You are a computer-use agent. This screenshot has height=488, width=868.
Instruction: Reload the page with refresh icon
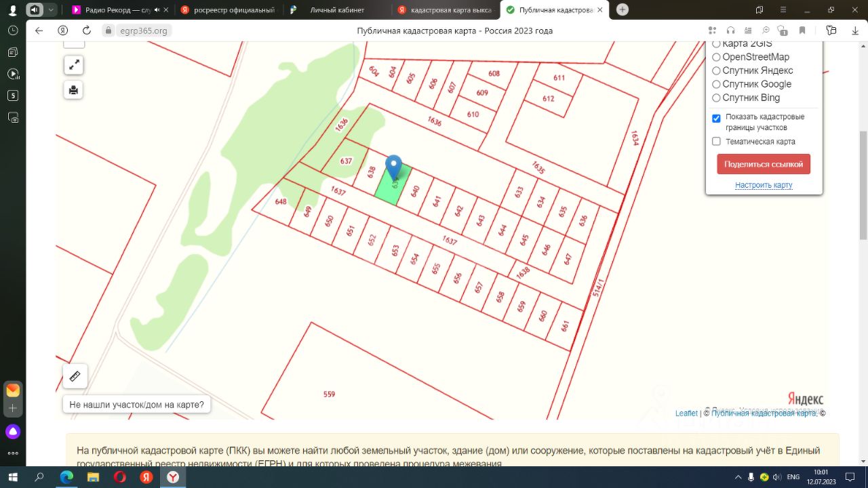86,30
